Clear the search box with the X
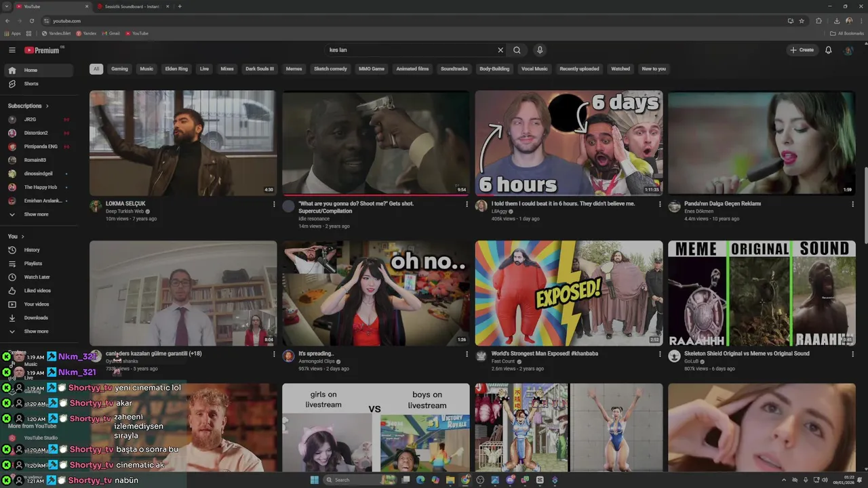 500,50
